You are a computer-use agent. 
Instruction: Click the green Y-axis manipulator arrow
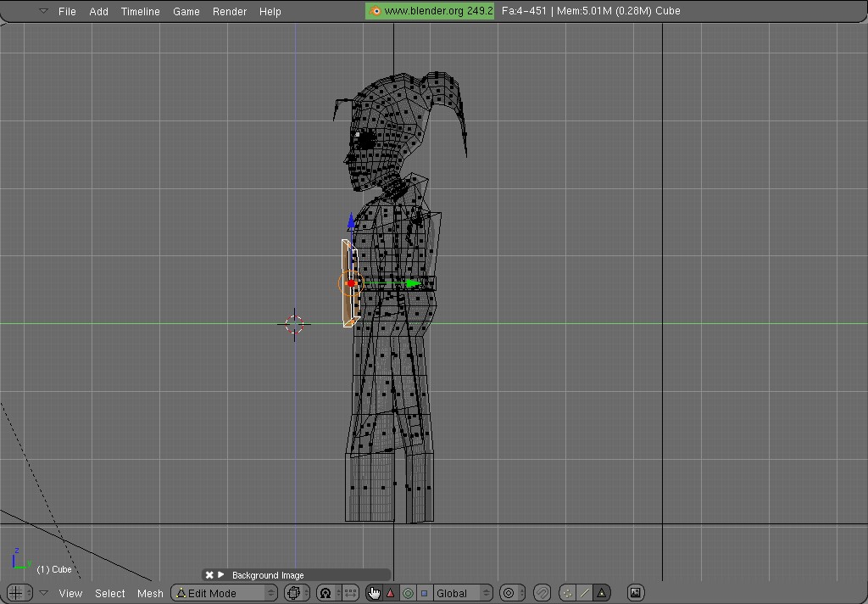click(414, 283)
